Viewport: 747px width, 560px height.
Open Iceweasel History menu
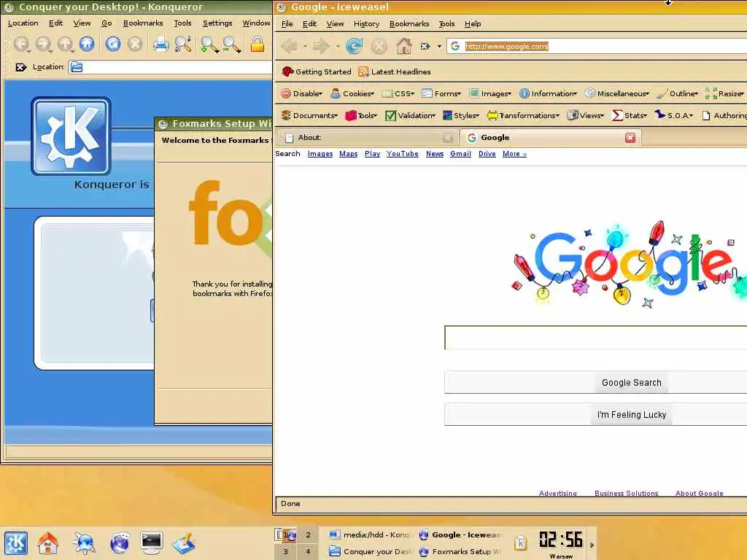(x=366, y=24)
